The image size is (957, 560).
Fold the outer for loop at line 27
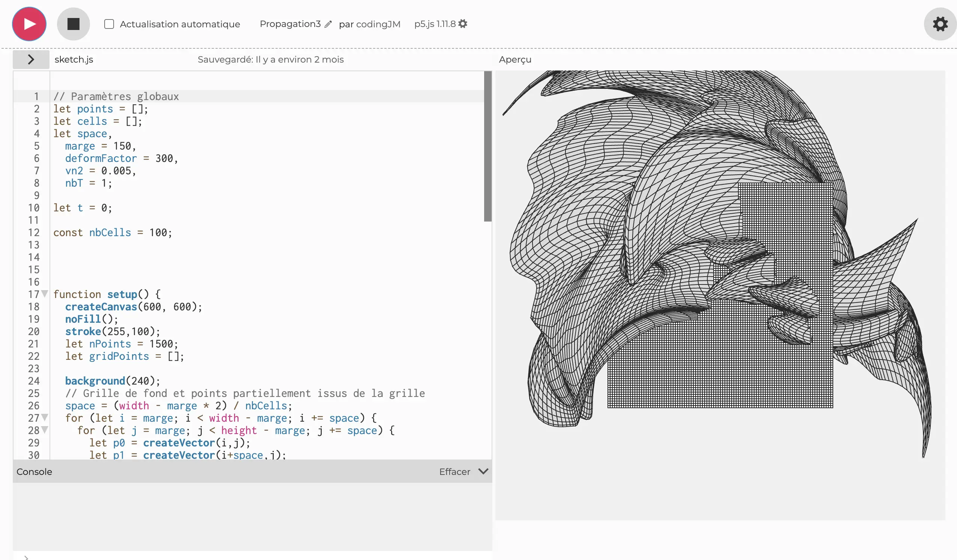45,417
